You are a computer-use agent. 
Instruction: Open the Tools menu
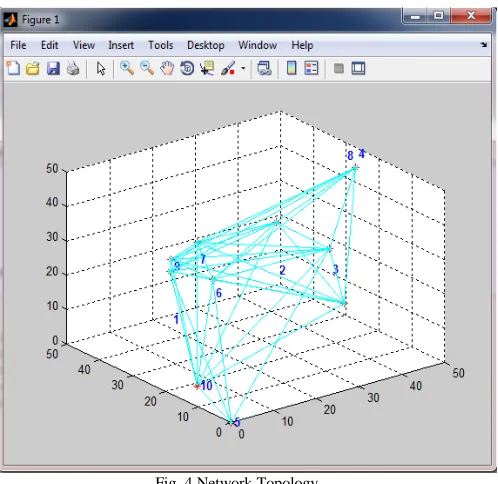(161, 45)
